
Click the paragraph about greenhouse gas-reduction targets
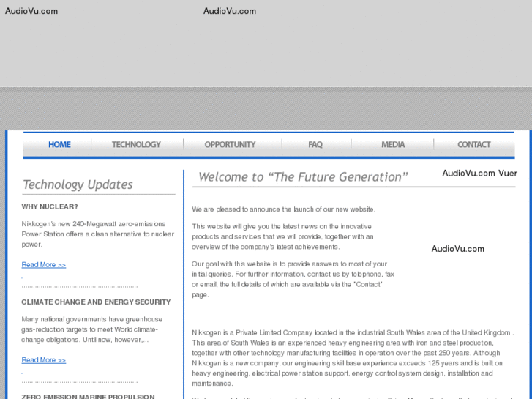click(x=92, y=329)
